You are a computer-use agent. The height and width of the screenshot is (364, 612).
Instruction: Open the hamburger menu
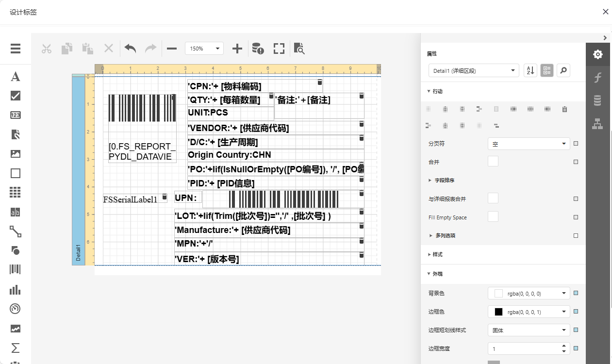coord(16,49)
